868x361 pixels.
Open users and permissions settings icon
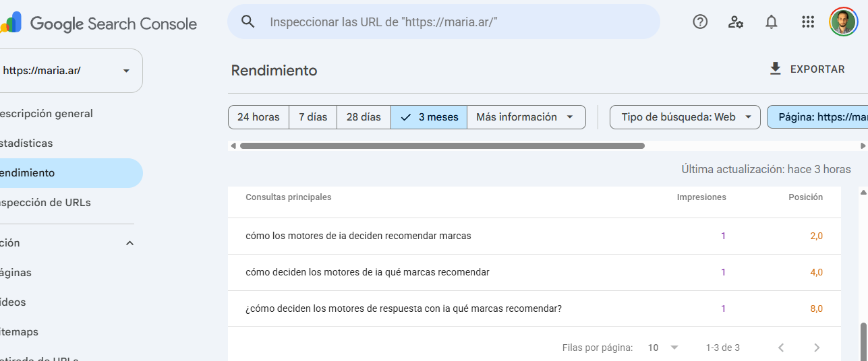(736, 22)
